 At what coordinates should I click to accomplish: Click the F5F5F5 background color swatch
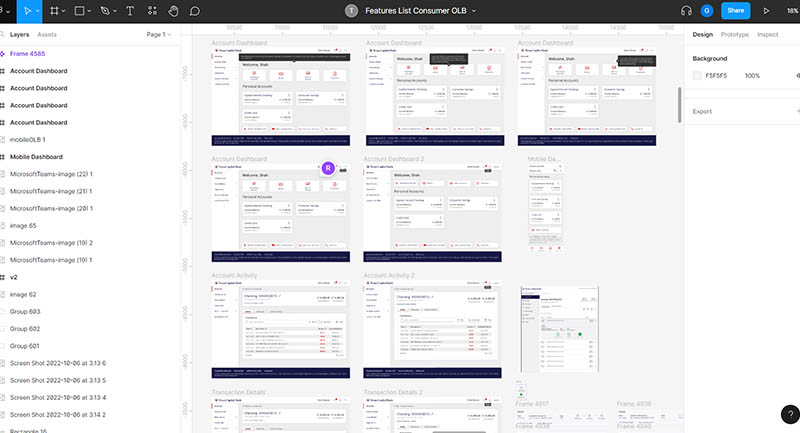tap(697, 75)
